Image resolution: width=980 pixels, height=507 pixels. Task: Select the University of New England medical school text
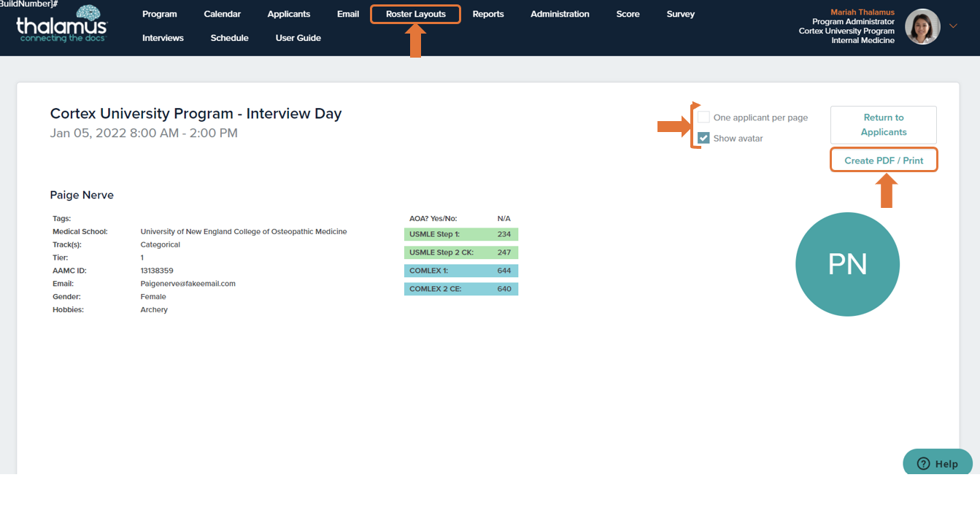click(244, 231)
